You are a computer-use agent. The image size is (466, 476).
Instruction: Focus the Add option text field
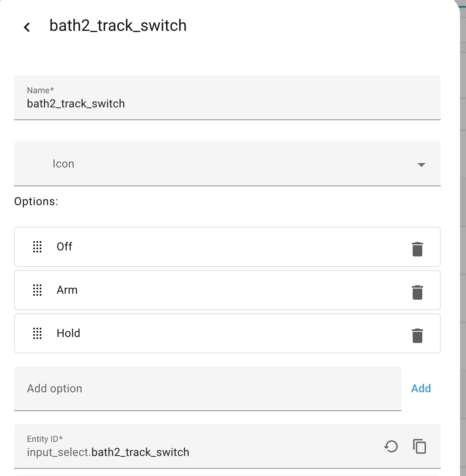[x=207, y=388]
